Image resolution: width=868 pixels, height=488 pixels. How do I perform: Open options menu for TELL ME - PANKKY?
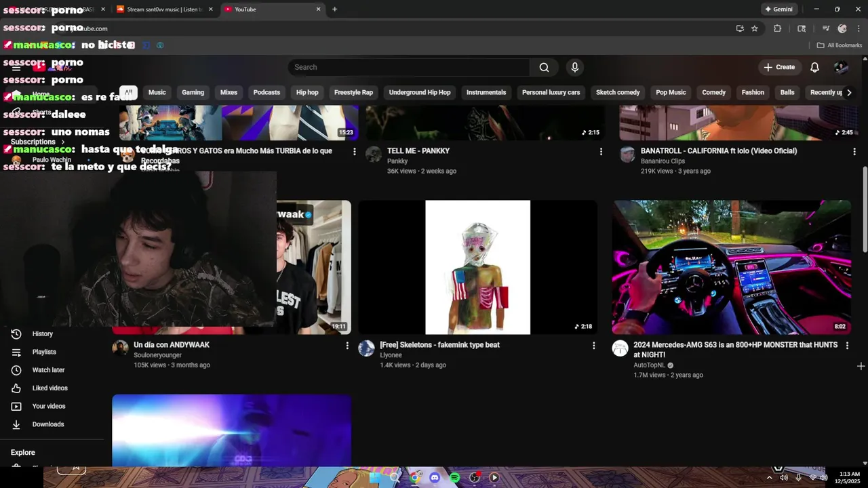point(601,152)
